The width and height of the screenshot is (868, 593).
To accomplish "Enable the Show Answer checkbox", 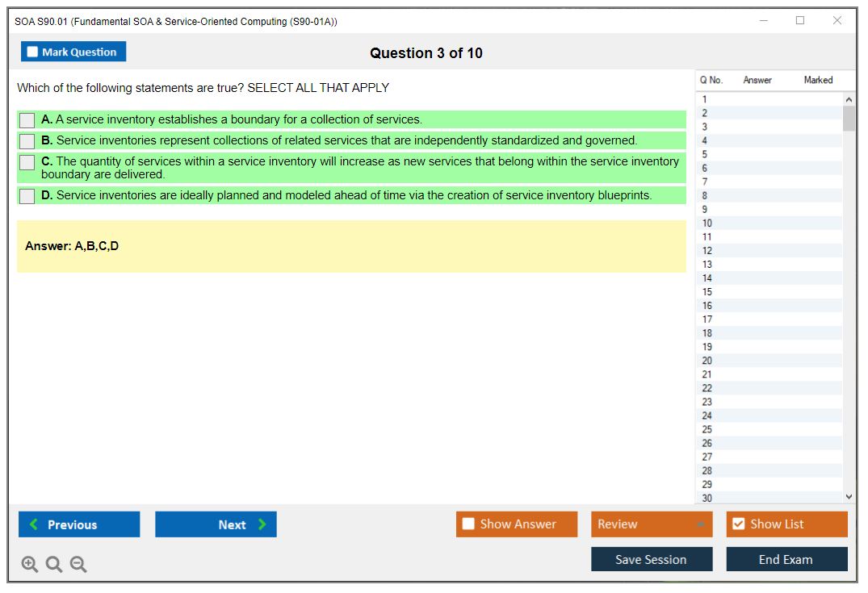I will pyautogui.click(x=468, y=524).
